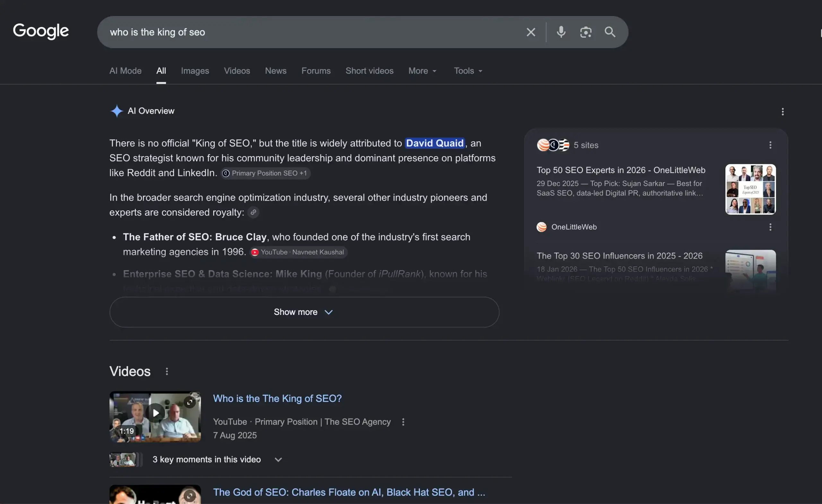Click expand icon on Charles Floate thumbnail
822x504 pixels.
(189, 496)
